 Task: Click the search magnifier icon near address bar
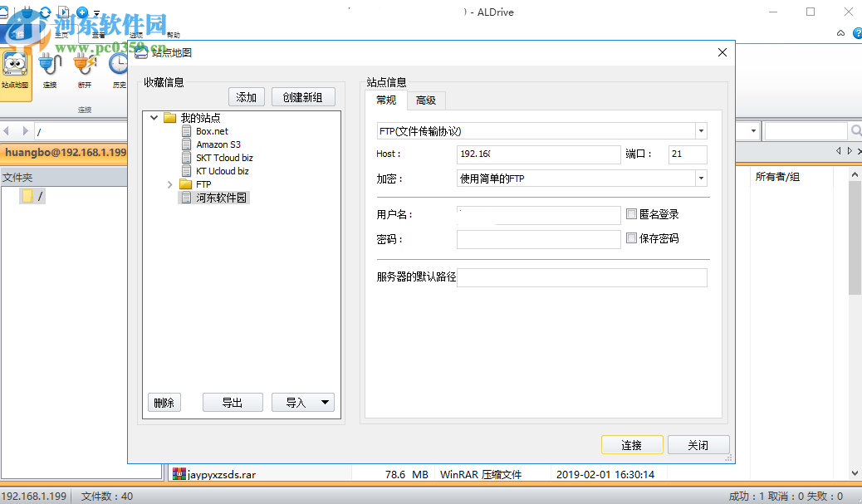855,130
